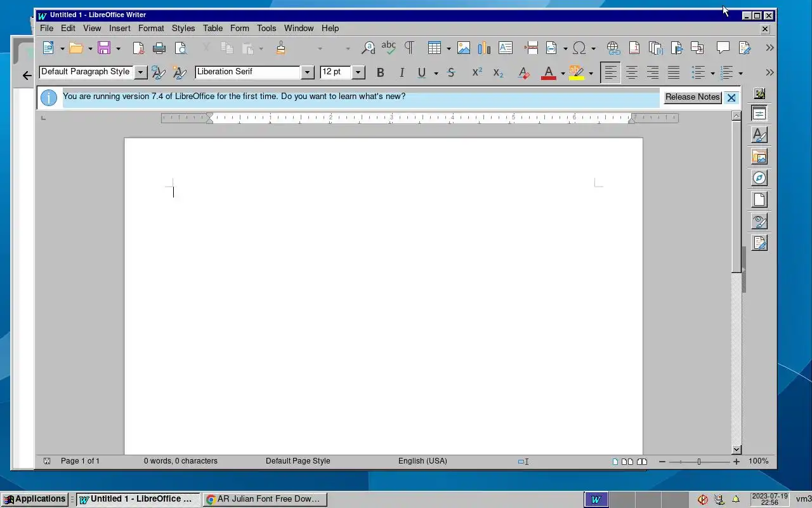The width and height of the screenshot is (812, 508).
Task: Toggle Strikethrough formatting
Action: (x=451, y=72)
